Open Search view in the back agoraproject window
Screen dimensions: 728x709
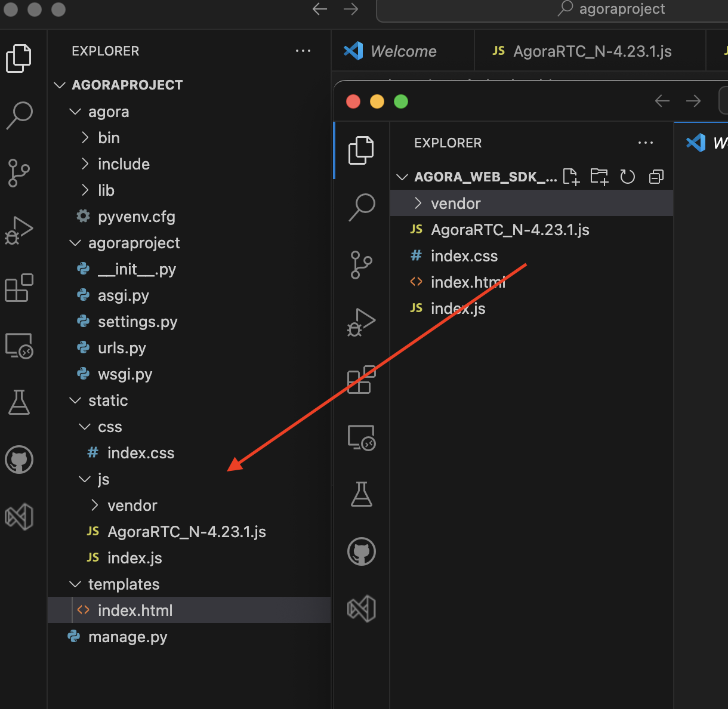tap(19, 115)
